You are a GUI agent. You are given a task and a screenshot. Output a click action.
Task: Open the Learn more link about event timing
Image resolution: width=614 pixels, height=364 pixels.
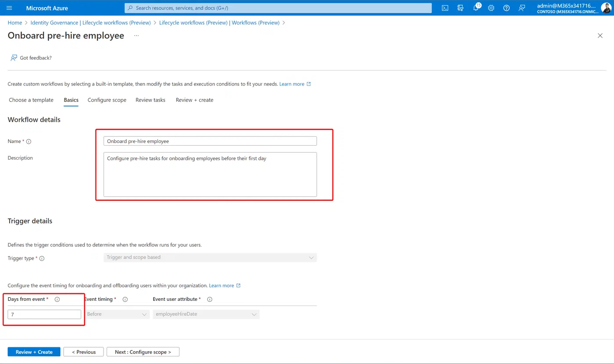(225, 285)
